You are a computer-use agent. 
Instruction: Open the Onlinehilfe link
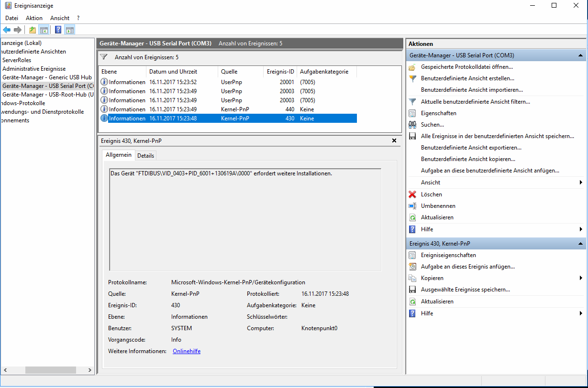pyautogui.click(x=186, y=351)
